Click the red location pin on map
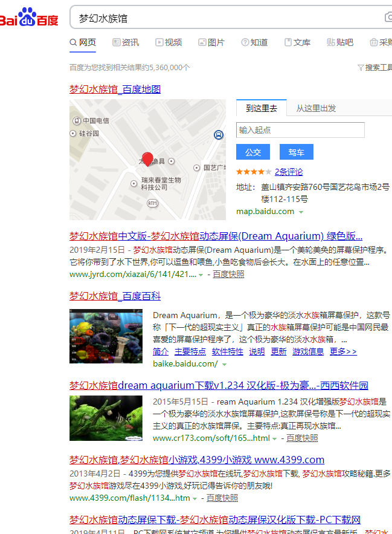This screenshot has height=534, width=392. [x=147, y=158]
